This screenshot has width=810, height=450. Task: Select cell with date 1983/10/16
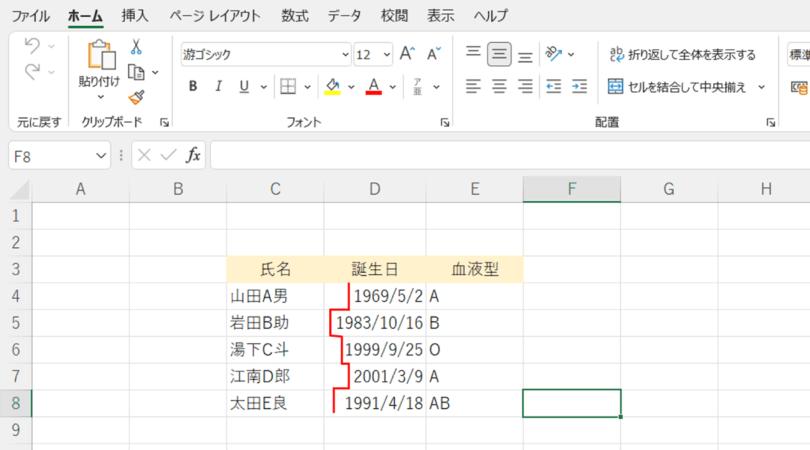[x=375, y=323]
